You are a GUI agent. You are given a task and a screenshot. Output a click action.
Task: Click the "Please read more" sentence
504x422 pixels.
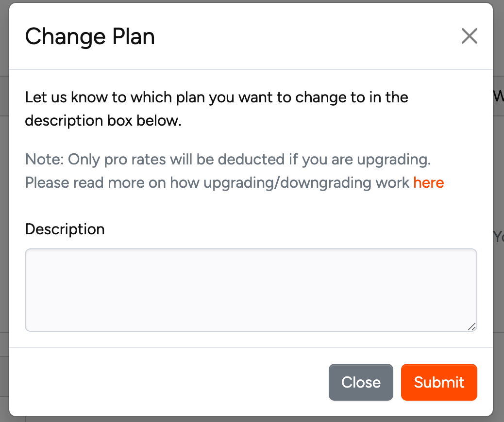click(x=146, y=183)
